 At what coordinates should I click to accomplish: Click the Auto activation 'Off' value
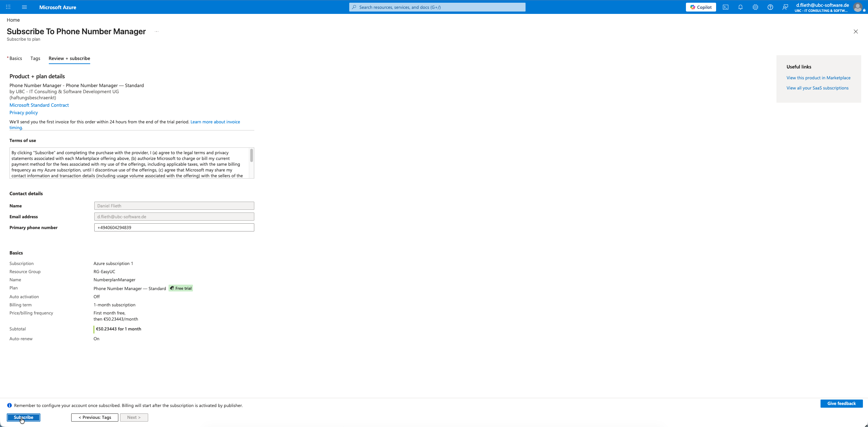[x=97, y=297]
